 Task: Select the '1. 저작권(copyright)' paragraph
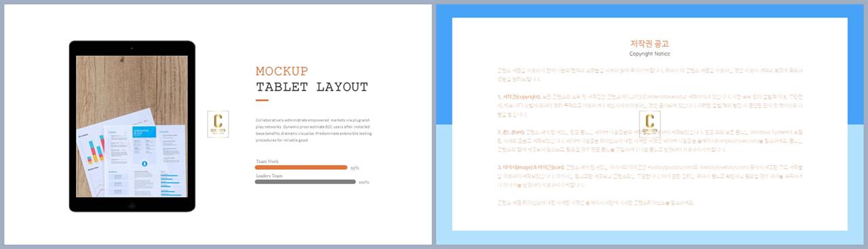point(650,106)
